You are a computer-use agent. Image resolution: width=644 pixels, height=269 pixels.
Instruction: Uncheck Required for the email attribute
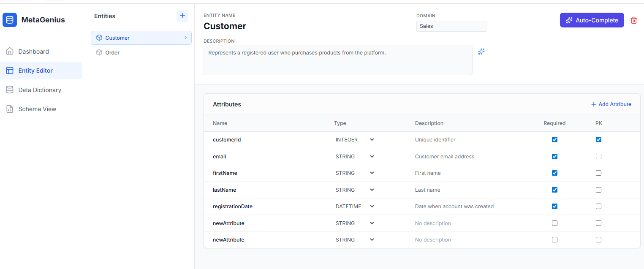[554, 156]
